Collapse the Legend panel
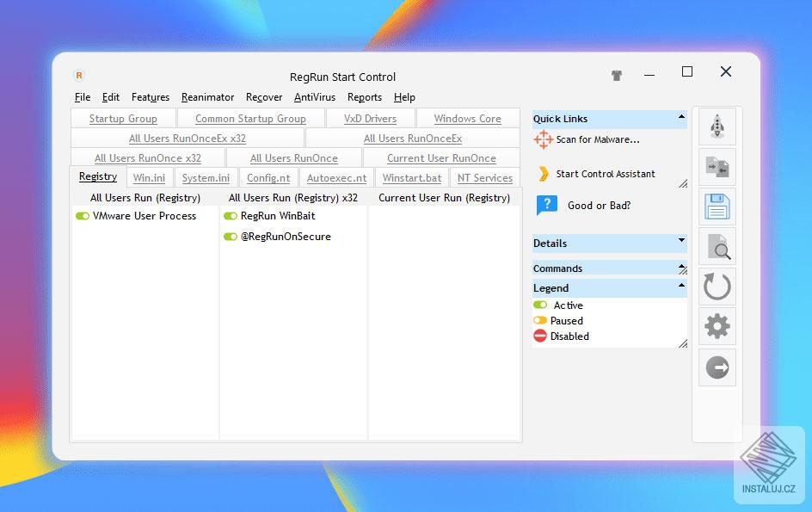Screen dimensions: 812x512 [681, 285]
